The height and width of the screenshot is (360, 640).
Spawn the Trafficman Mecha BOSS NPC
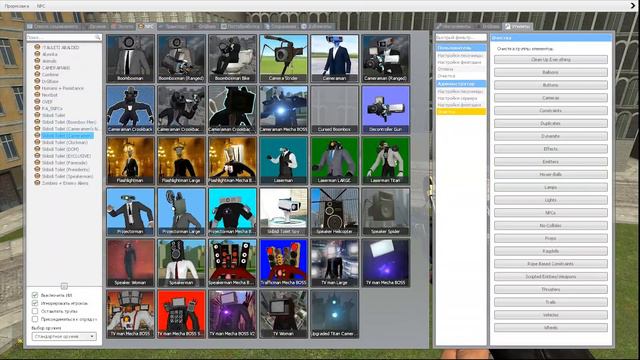click(x=283, y=262)
